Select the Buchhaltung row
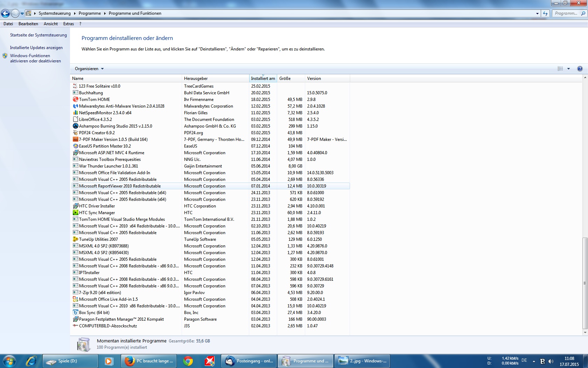This screenshot has height=368, width=588. coord(210,93)
